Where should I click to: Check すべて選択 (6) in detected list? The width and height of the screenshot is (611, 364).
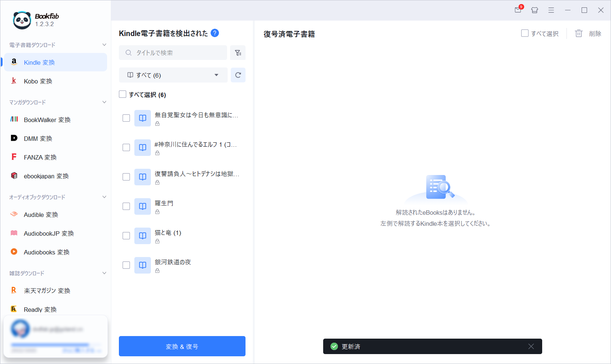coord(123,94)
